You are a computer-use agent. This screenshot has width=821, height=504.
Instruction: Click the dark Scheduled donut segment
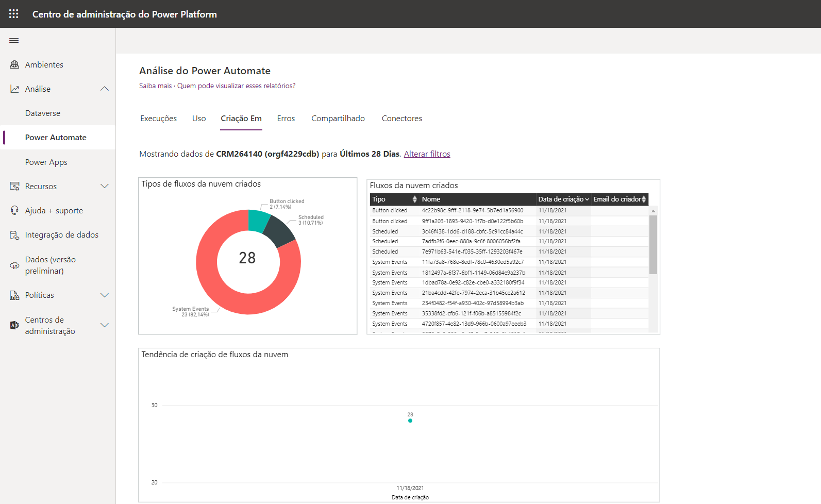[280, 231]
